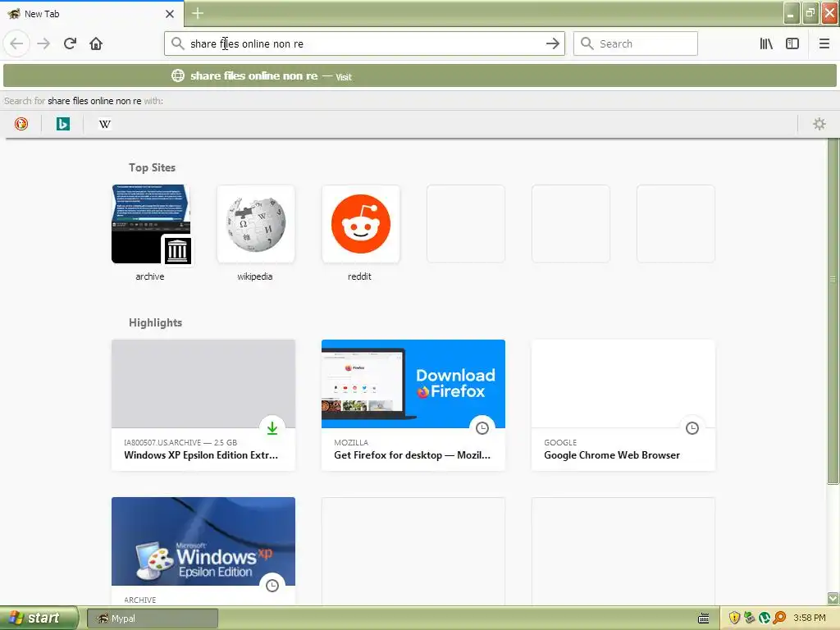840x630 pixels.
Task: Click the uTorrent tray icon
Action: click(x=765, y=619)
